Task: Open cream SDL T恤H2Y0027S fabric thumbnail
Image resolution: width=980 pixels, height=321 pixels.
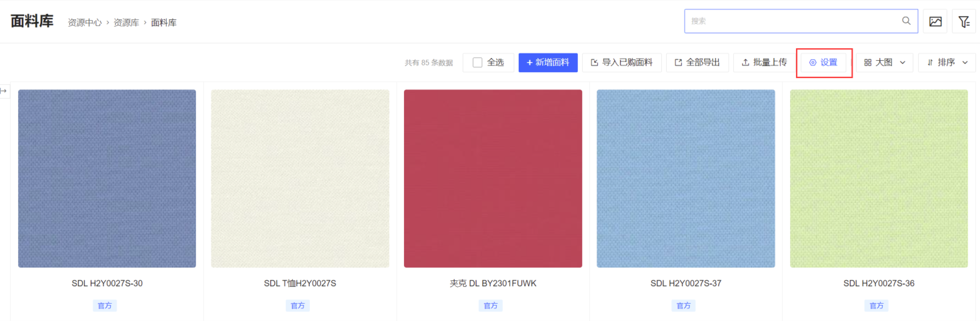Action: 300,178
